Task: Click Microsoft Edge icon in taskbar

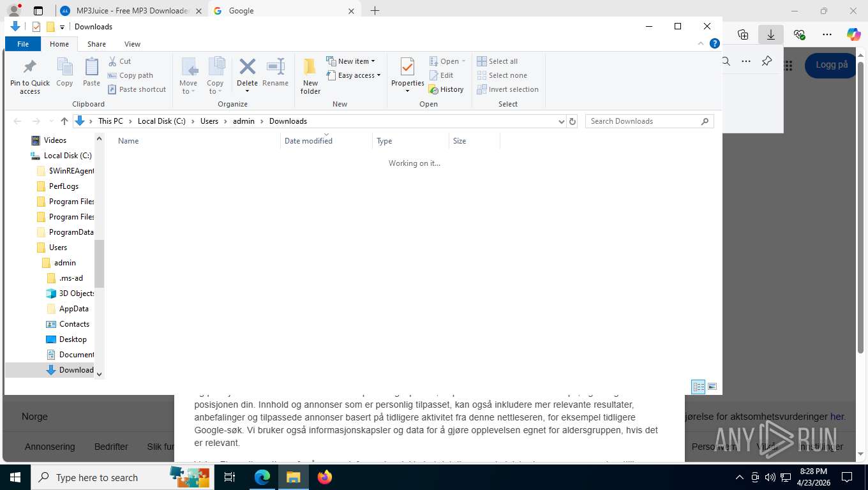Action: 262,477
